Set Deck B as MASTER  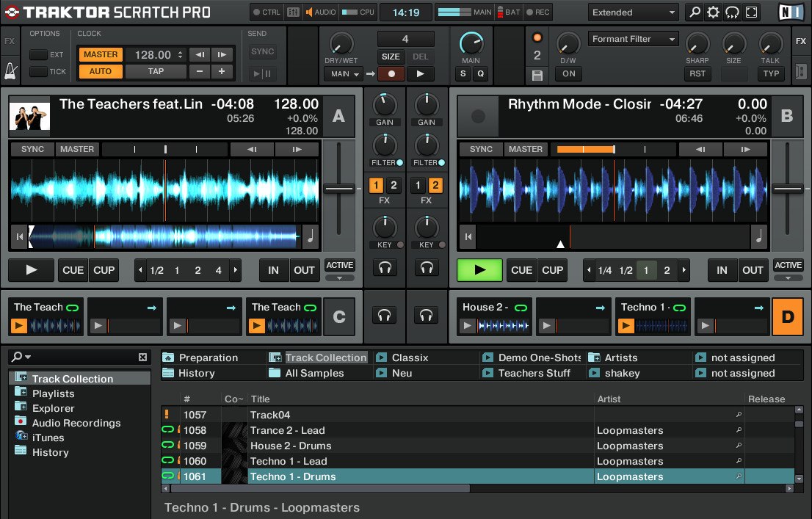point(526,149)
